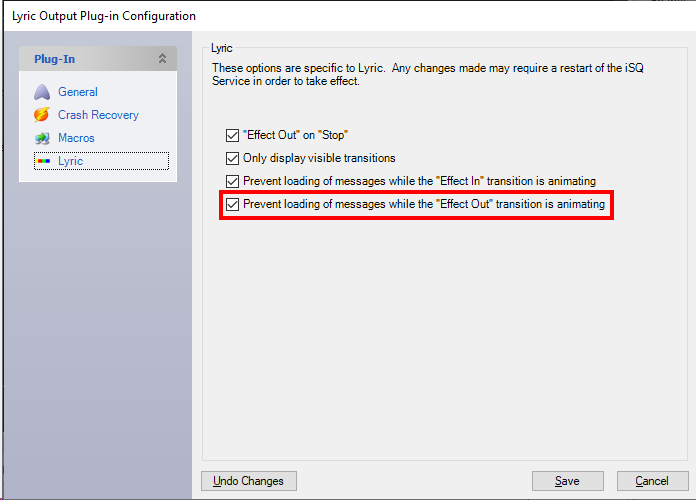This screenshot has width=696, height=500.
Task: Collapse the Plug-In panel chevron
Action: (x=163, y=59)
